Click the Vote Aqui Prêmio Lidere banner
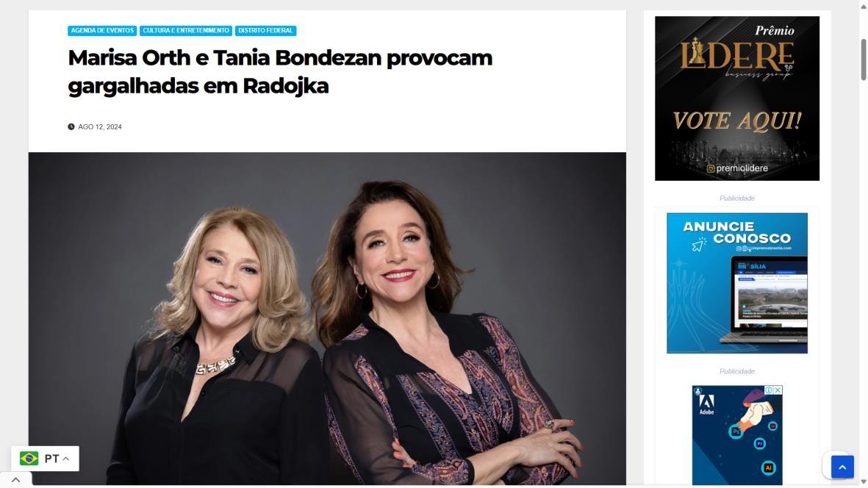The height and width of the screenshot is (488, 868). (736, 98)
